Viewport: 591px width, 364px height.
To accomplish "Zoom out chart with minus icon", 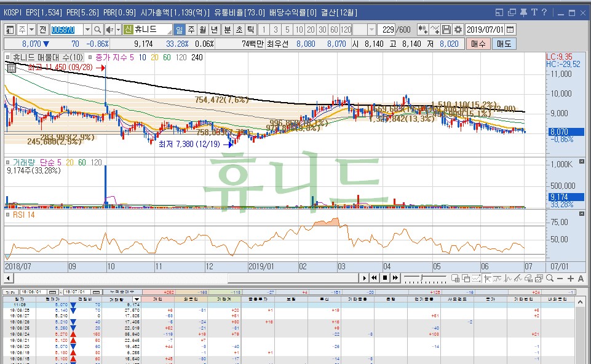I will click(560, 279).
